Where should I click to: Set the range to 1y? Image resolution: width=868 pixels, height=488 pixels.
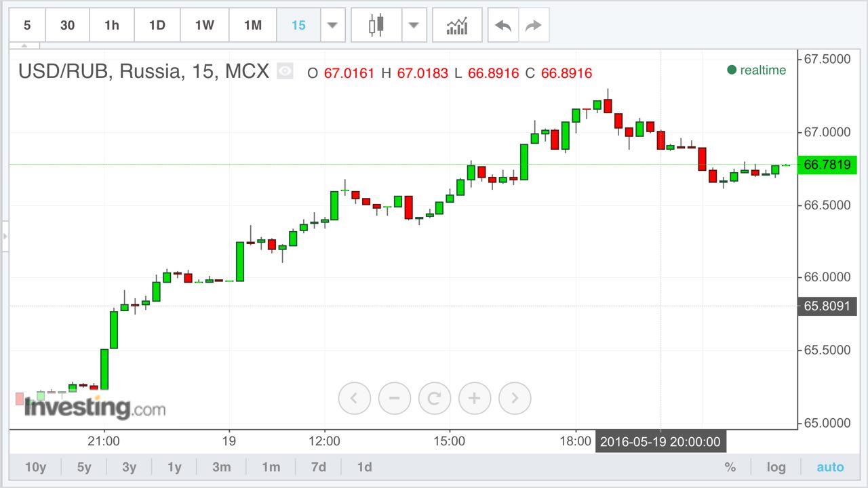point(174,467)
